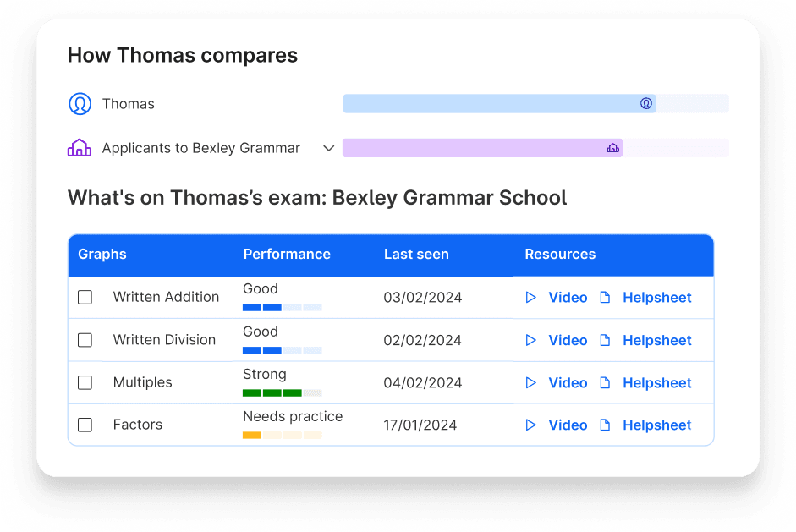
Task: Click the Resources column header
Action: (x=560, y=254)
